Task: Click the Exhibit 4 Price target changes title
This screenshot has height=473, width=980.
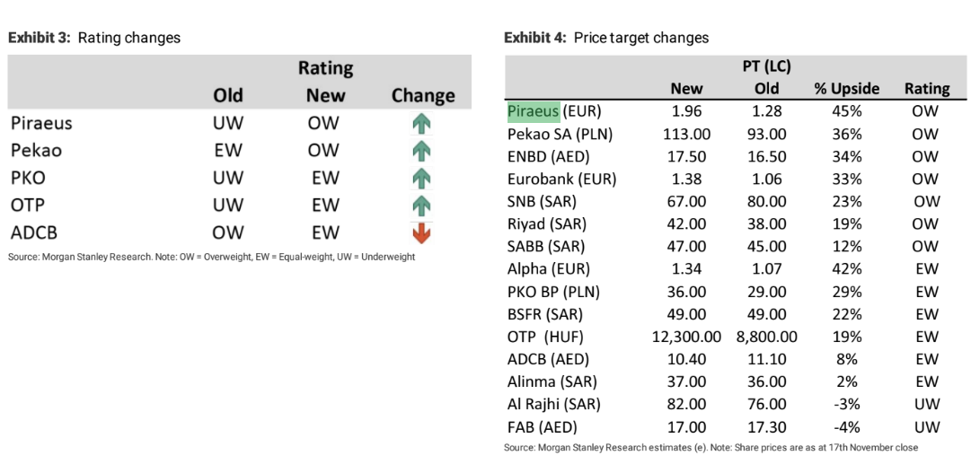Action: [x=606, y=38]
